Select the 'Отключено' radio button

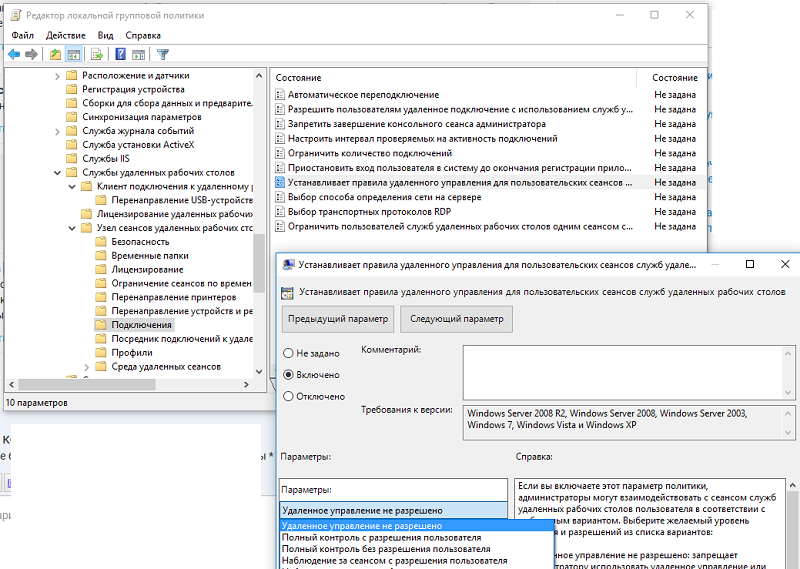point(288,396)
